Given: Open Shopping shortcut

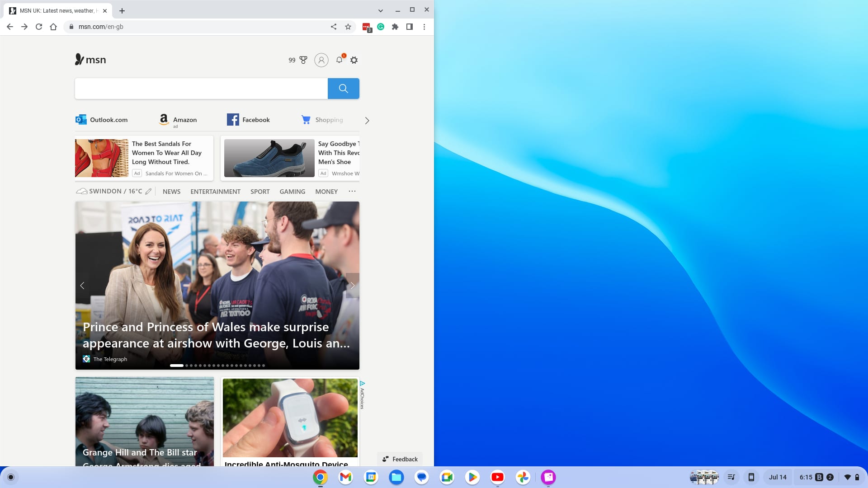Looking at the screenshot, I should click(x=322, y=120).
